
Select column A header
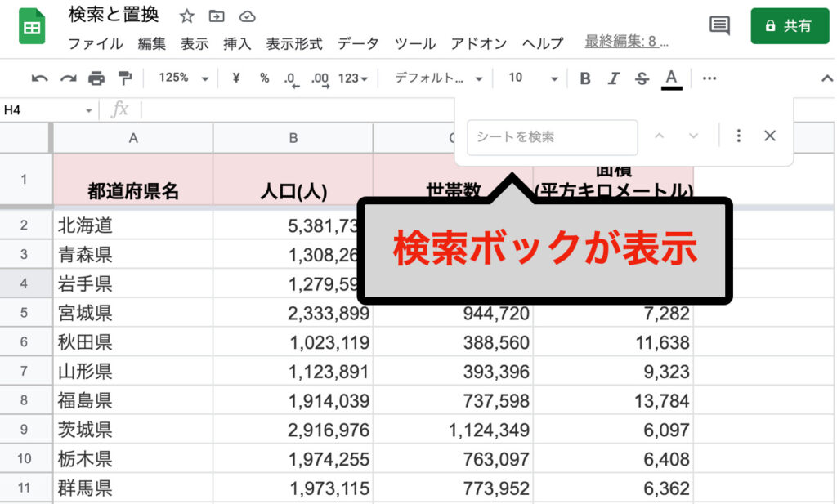133,138
